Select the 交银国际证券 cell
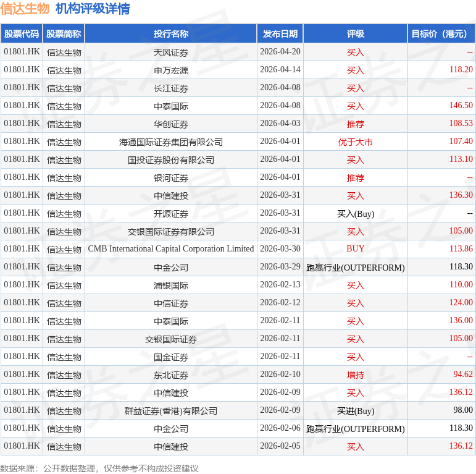 coord(171,339)
